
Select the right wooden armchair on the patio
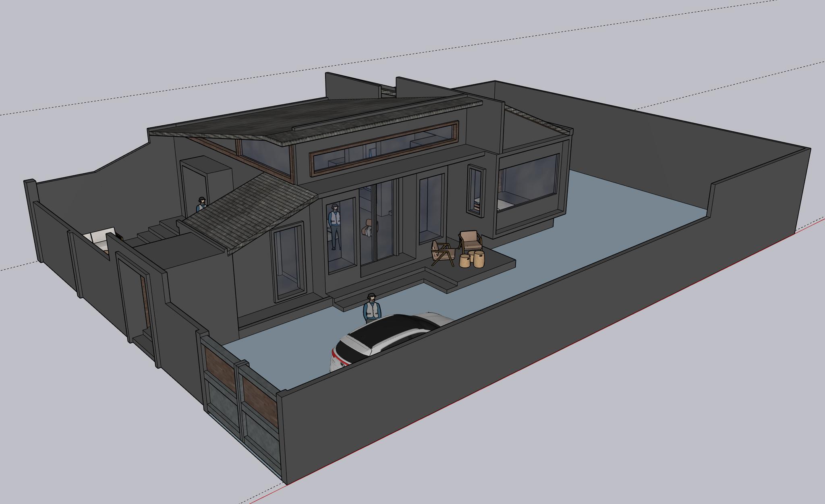(x=470, y=240)
